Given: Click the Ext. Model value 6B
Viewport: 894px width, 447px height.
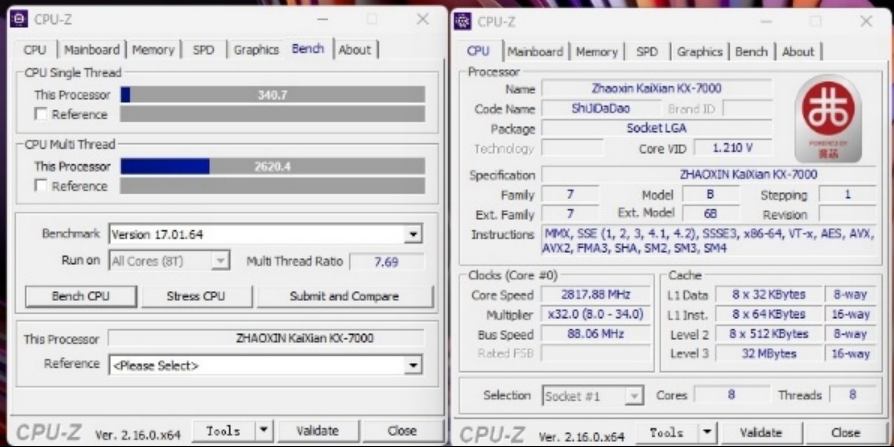Looking at the screenshot, I should pyautogui.click(x=710, y=214).
